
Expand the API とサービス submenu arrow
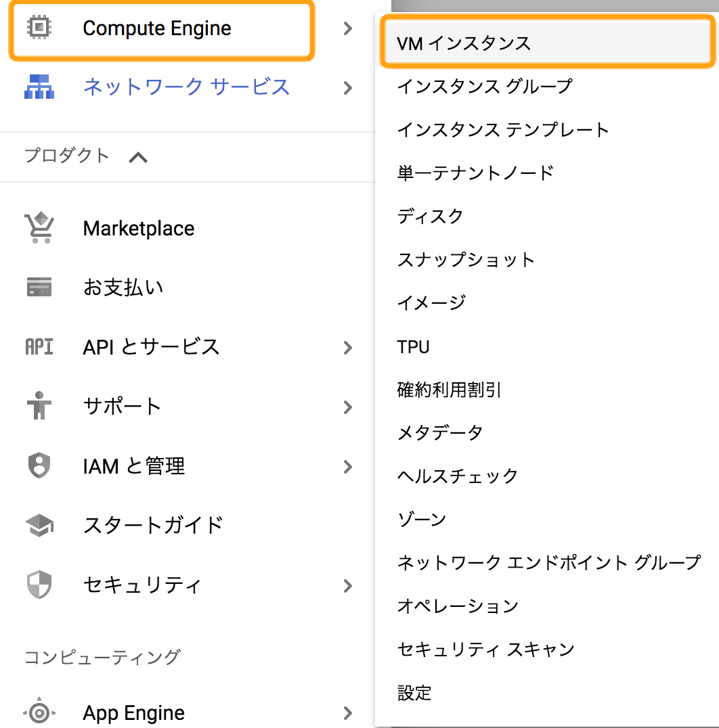pyautogui.click(x=348, y=348)
